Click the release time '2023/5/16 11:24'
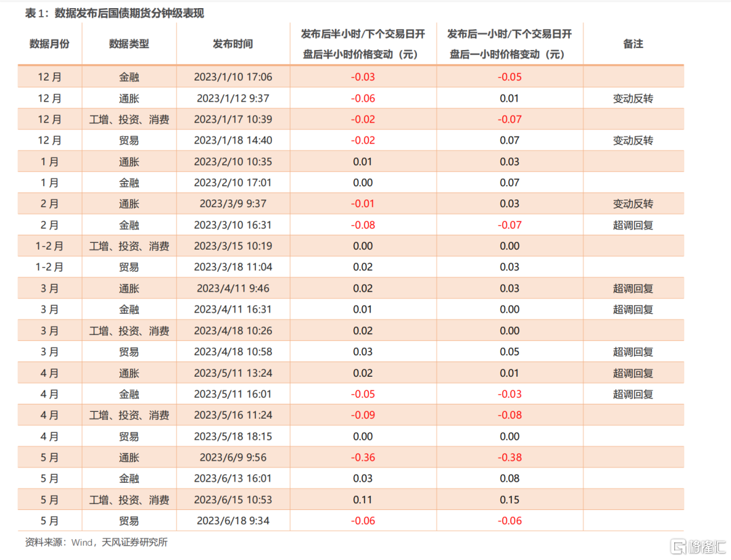The width and height of the screenshot is (731, 560). 233,415
